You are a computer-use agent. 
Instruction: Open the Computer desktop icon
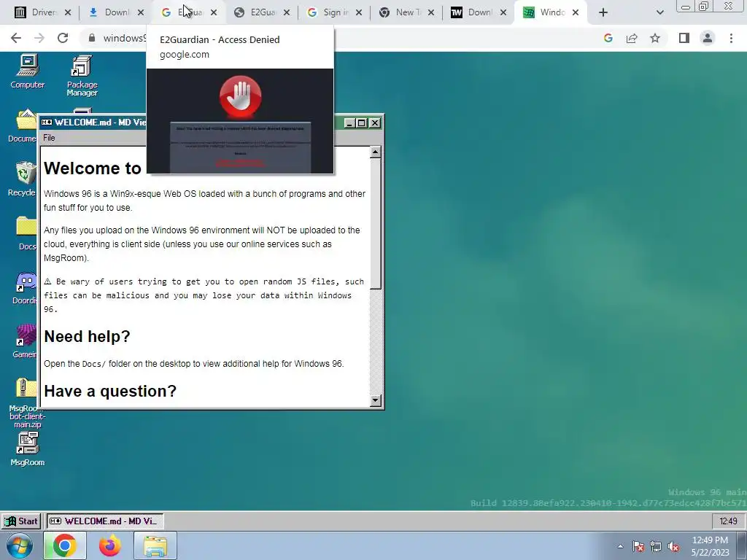(27, 71)
